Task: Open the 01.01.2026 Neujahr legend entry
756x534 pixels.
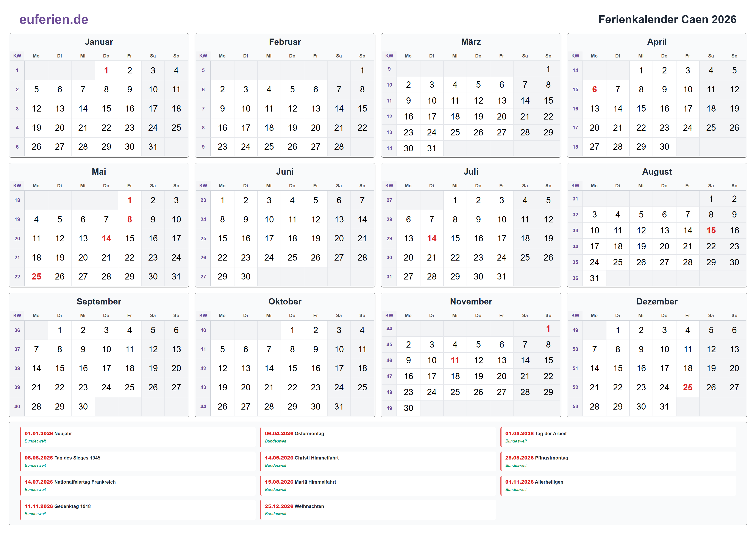Action: click(x=138, y=437)
